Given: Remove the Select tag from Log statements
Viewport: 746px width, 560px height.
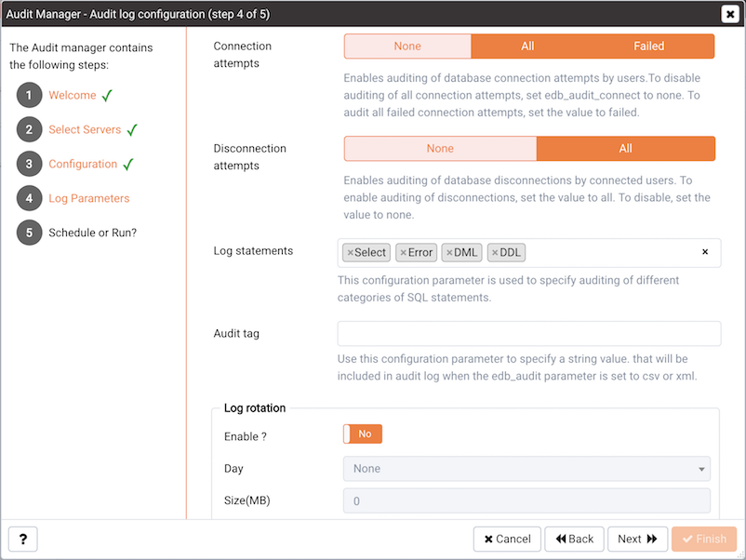Looking at the screenshot, I should click(350, 253).
